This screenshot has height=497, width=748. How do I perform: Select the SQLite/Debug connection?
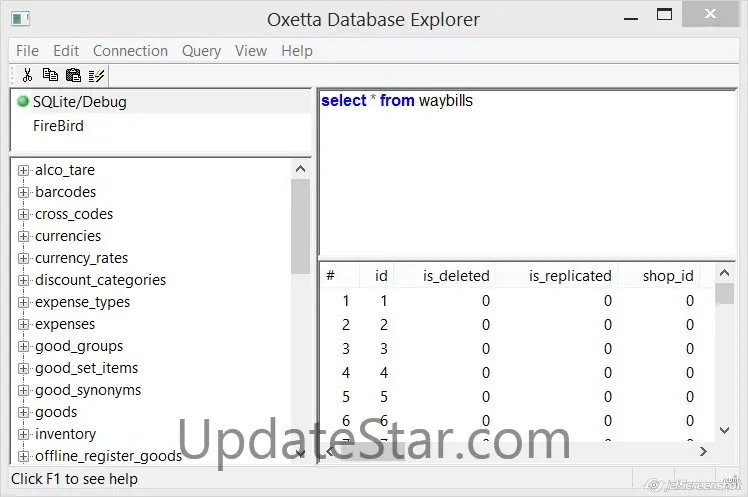(80, 102)
